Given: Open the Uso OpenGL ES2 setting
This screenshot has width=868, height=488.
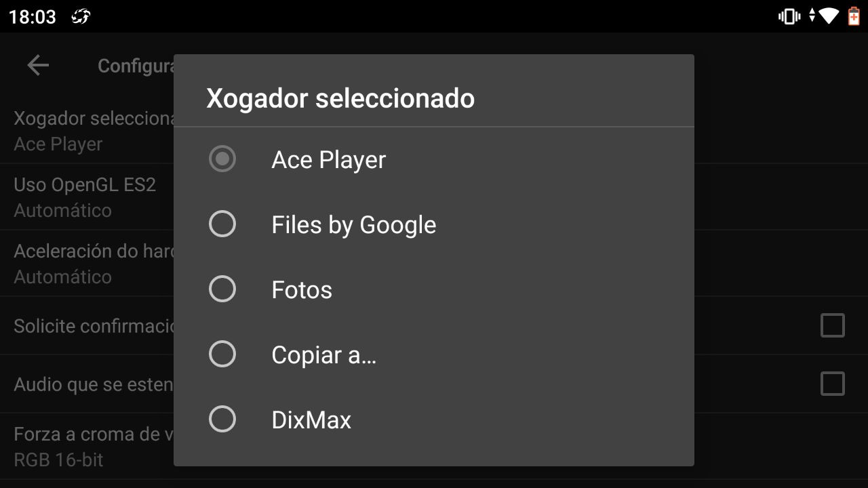Looking at the screenshot, I should [x=87, y=197].
